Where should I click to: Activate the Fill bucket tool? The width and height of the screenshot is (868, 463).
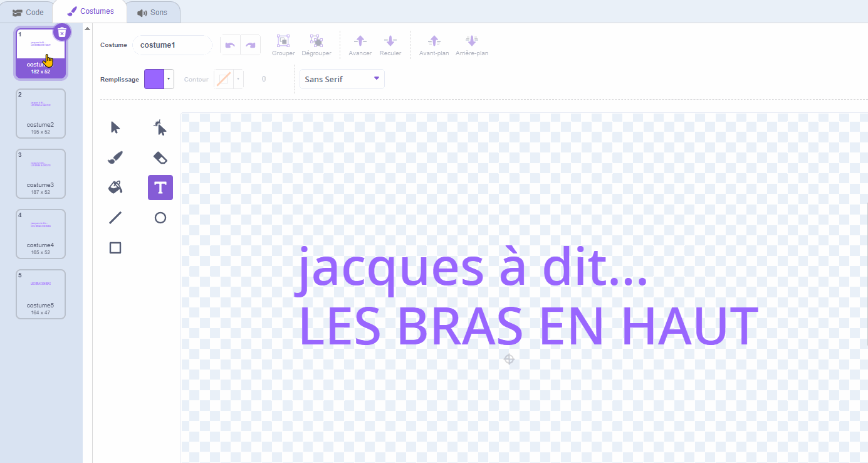(115, 187)
